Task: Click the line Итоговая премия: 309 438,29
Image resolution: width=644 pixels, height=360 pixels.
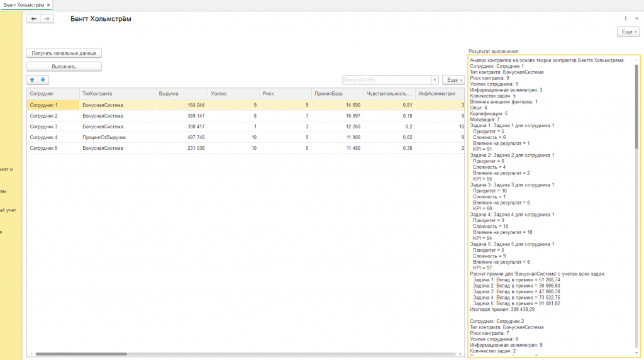Action: [502, 310]
